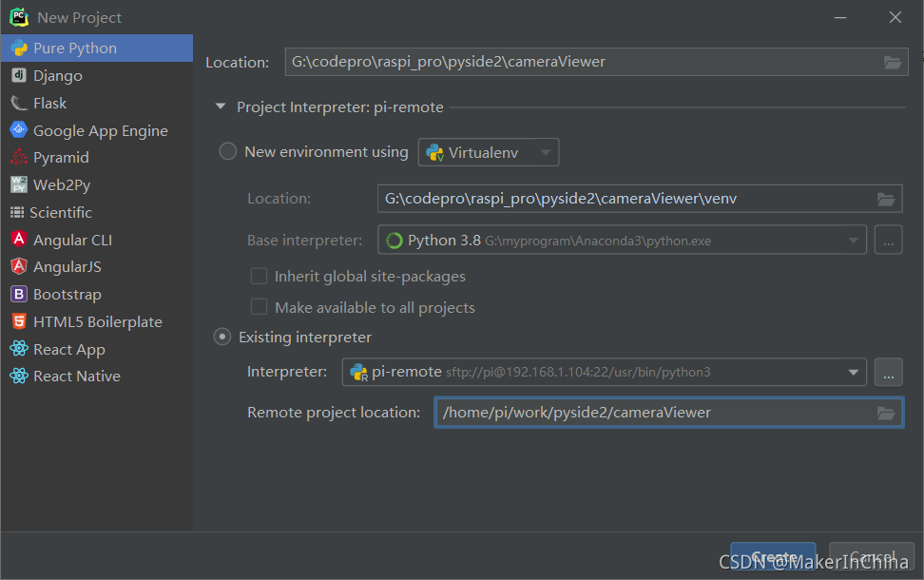The width and height of the screenshot is (924, 580).
Task: Click the Angular CLI icon
Action: click(19, 240)
